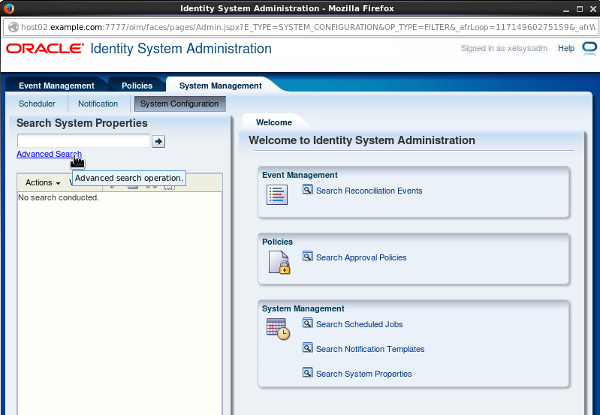This screenshot has width=600, height=415.
Task: Click the Oracle logo in the header
Action: (45, 49)
